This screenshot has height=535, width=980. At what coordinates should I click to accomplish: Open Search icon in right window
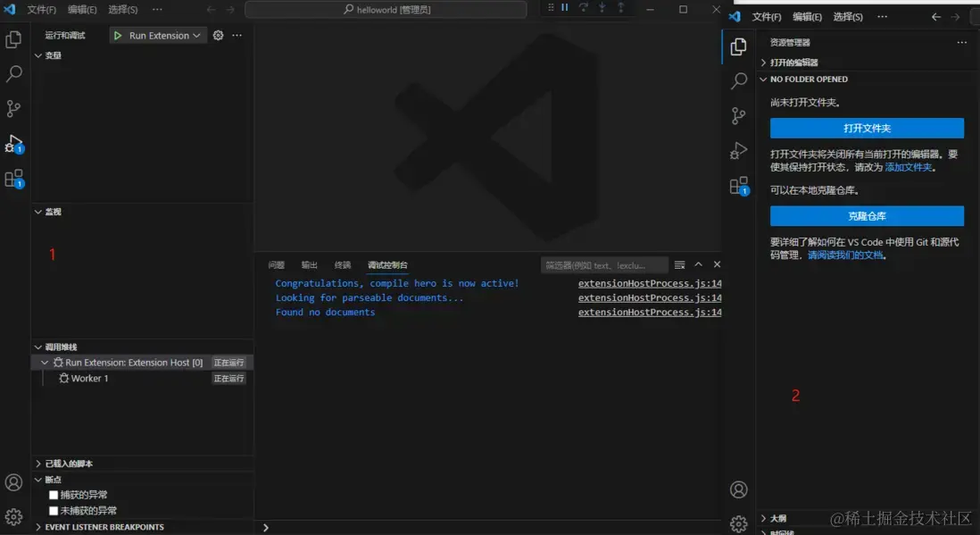click(739, 80)
